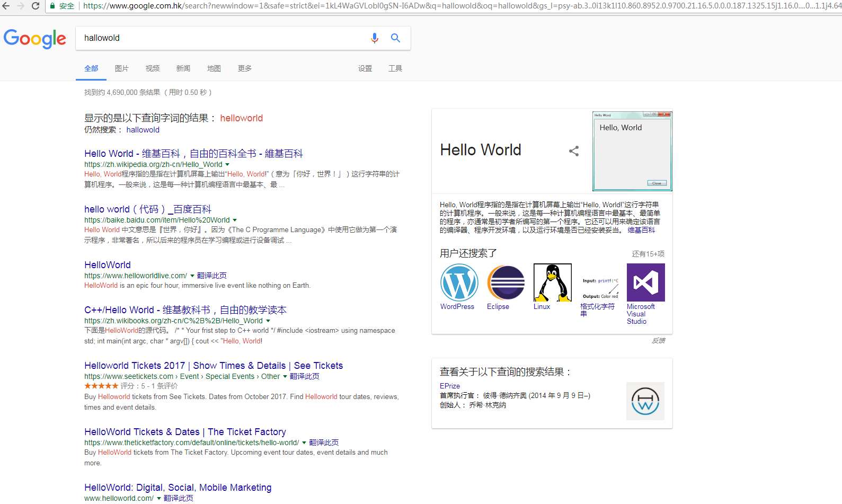Click the Linux label link
This screenshot has height=504, width=842.
(542, 306)
